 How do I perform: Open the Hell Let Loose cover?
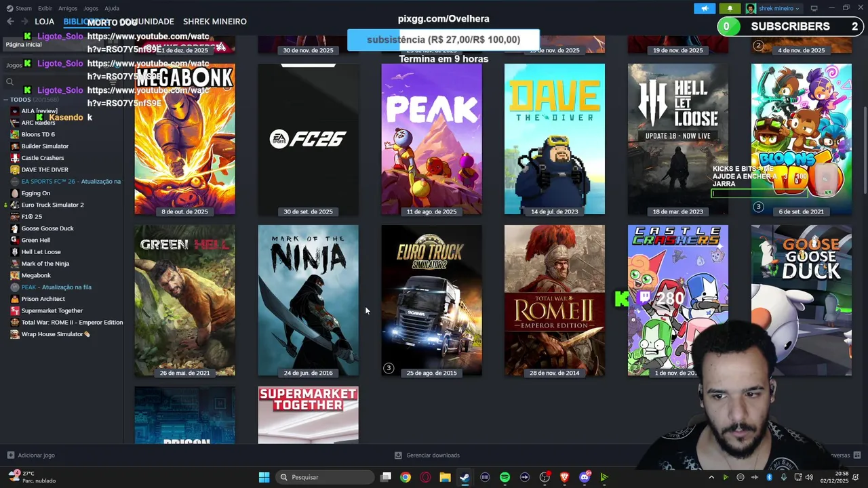click(678, 139)
